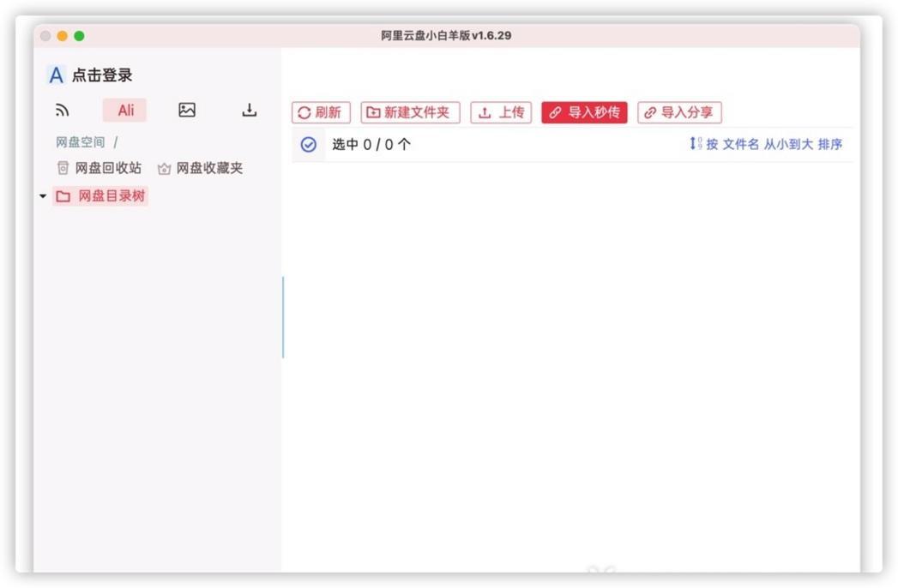Open the downloads icon in the sidebar

[x=248, y=110]
